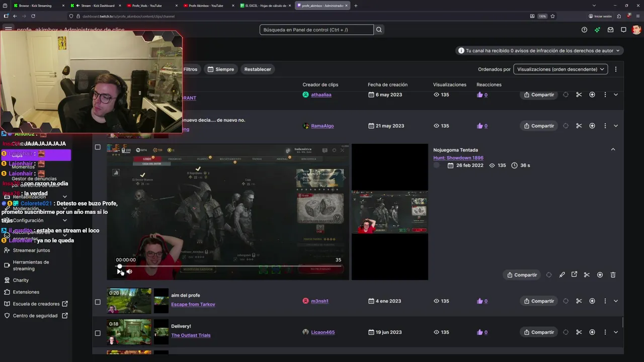Viewport: 644px width, 362px height.
Task: Open the three-dot menu in the Licaon465 row
Action: tap(605, 332)
